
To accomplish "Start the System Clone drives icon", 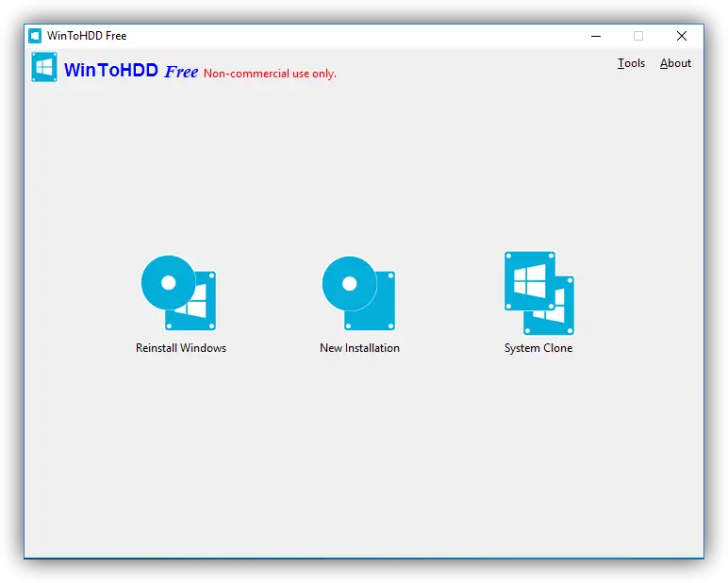I will (x=539, y=293).
